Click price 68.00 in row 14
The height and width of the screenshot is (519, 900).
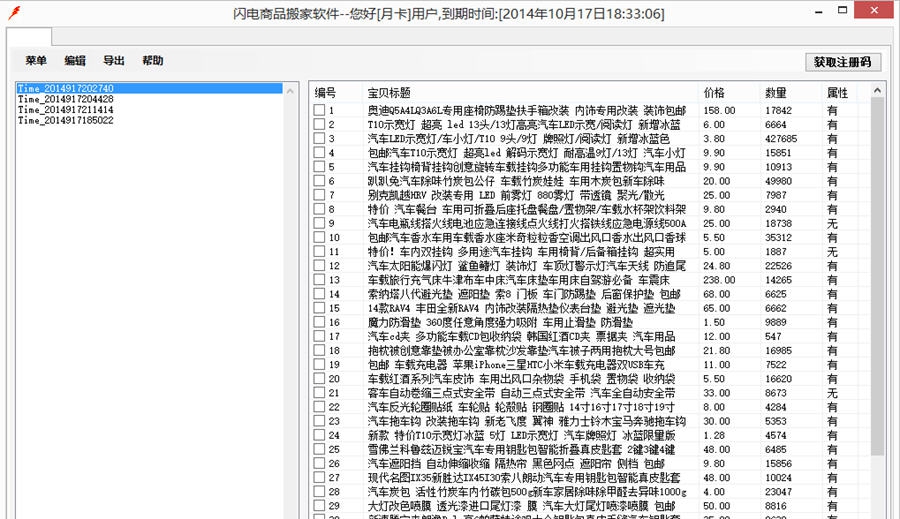[x=717, y=294]
